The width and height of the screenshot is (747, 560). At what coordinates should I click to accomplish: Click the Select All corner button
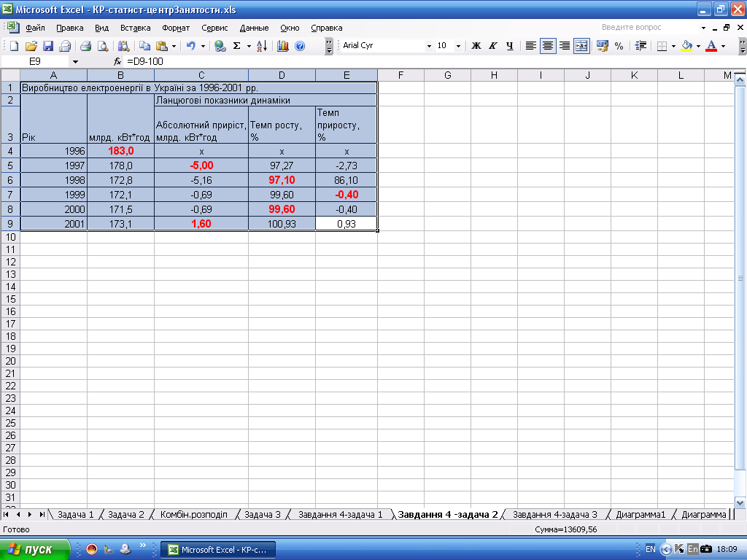coord(10,75)
